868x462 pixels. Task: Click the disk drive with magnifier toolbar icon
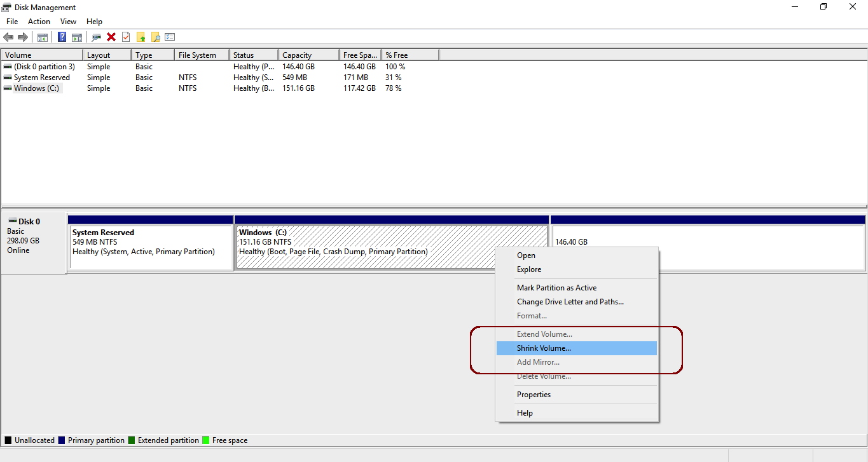point(97,37)
